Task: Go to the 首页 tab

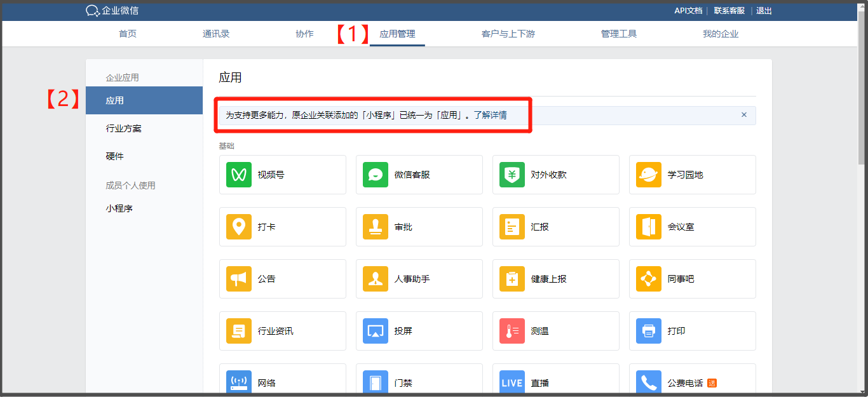Action: tap(128, 34)
